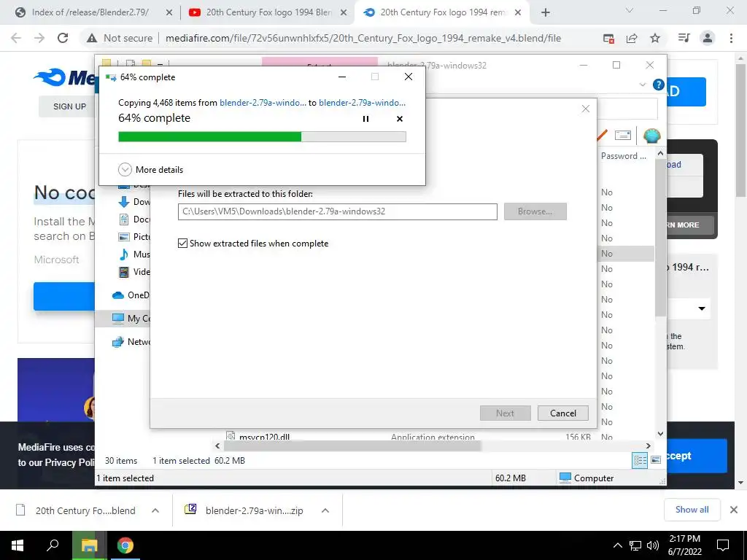
Task: Close the extract wizard with the X
Action: pyautogui.click(x=586, y=109)
